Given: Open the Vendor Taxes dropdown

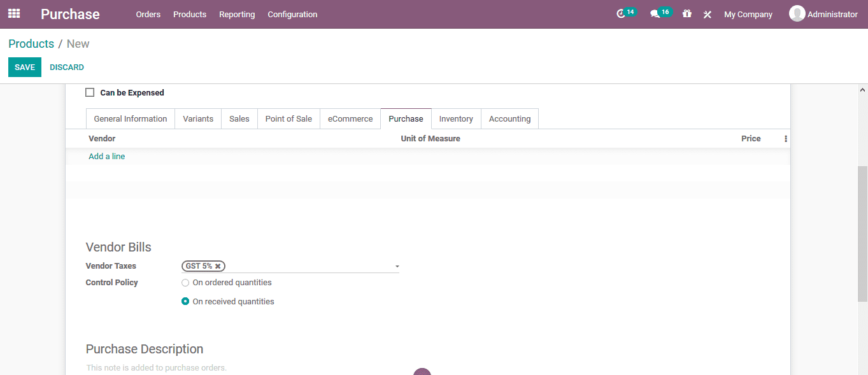Looking at the screenshot, I should (x=397, y=266).
